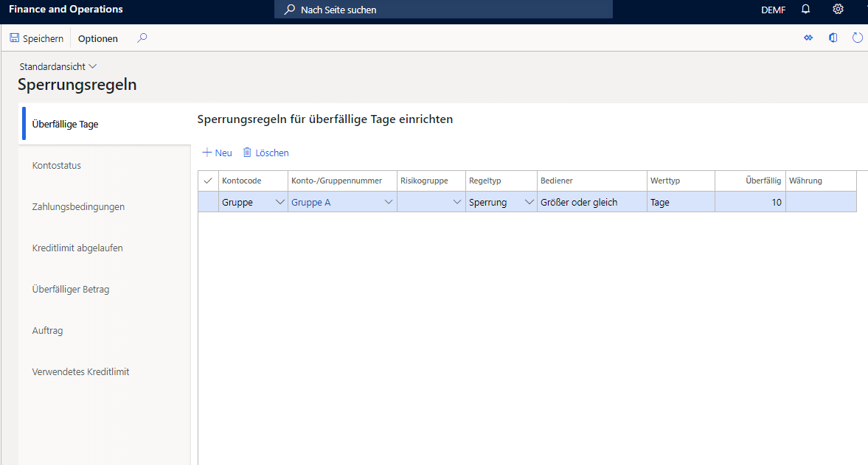This screenshot has width=868, height=465.
Task: Click the Löschen trash icon
Action: (246, 152)
